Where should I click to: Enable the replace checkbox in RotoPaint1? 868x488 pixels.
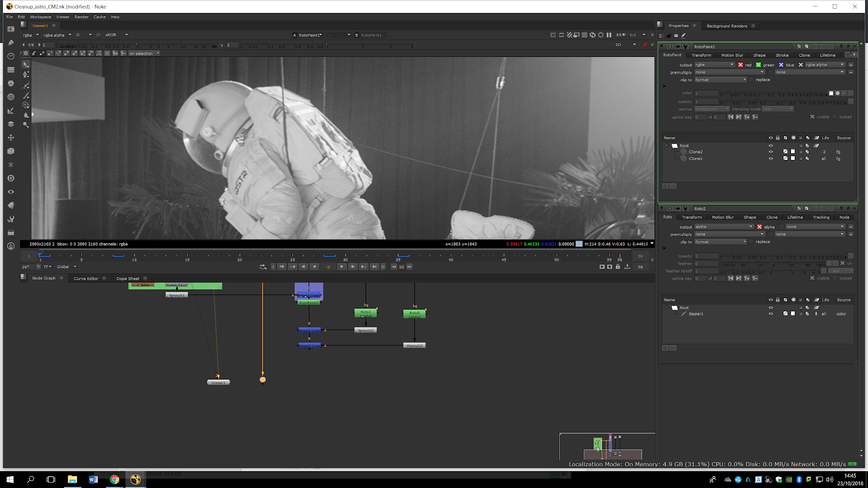click(751, 80)
